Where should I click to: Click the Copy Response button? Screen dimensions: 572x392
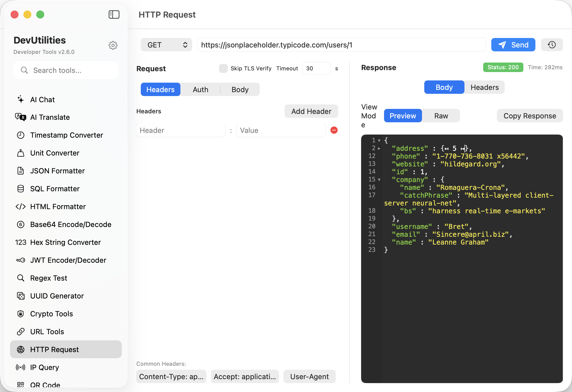coord(530,116)
